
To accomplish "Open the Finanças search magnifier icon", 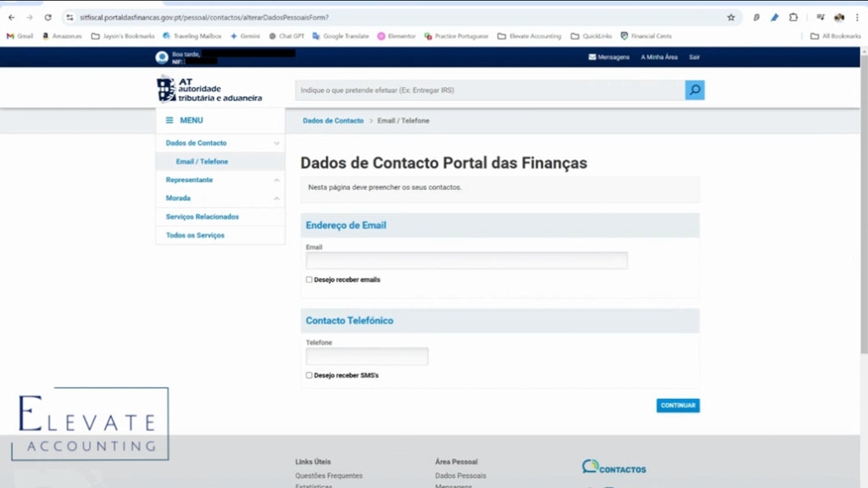I will [693, 90].
